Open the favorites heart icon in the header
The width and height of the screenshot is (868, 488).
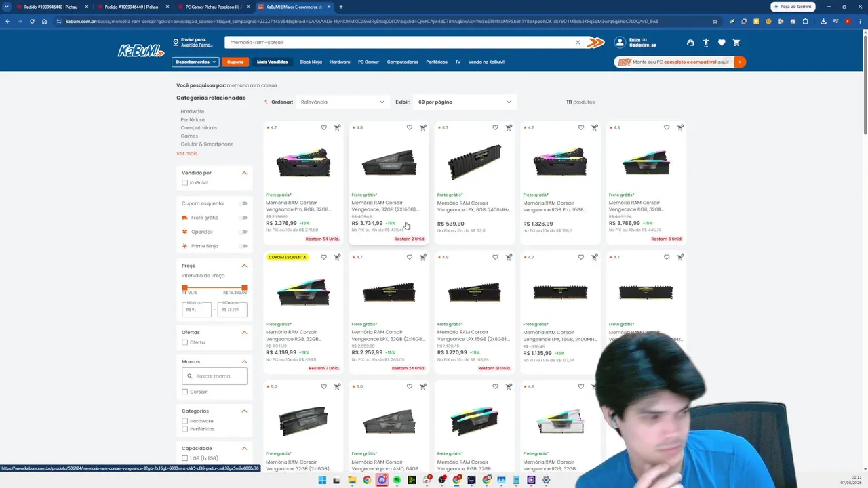(x=722, y=43)
